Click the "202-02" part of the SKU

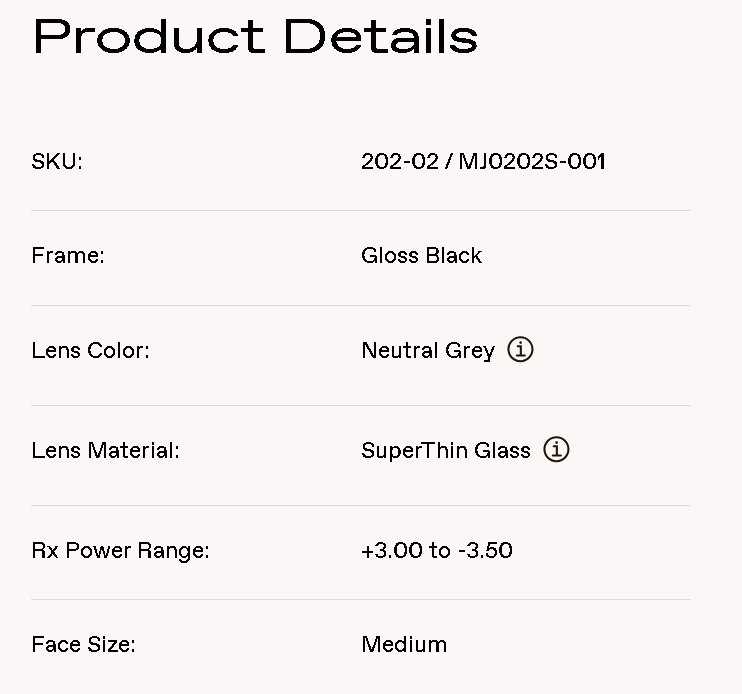pos(399,161)
